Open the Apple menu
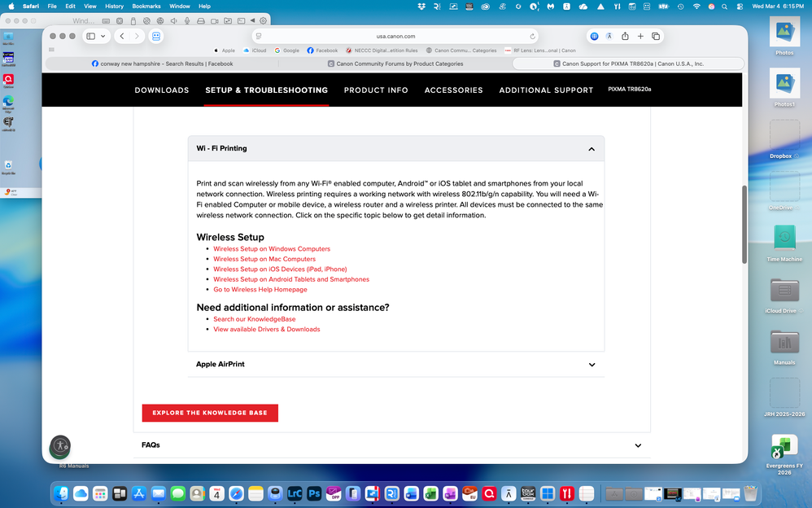Image resolution: width=812 pixels, height=508 pixels. pos(11,7)
